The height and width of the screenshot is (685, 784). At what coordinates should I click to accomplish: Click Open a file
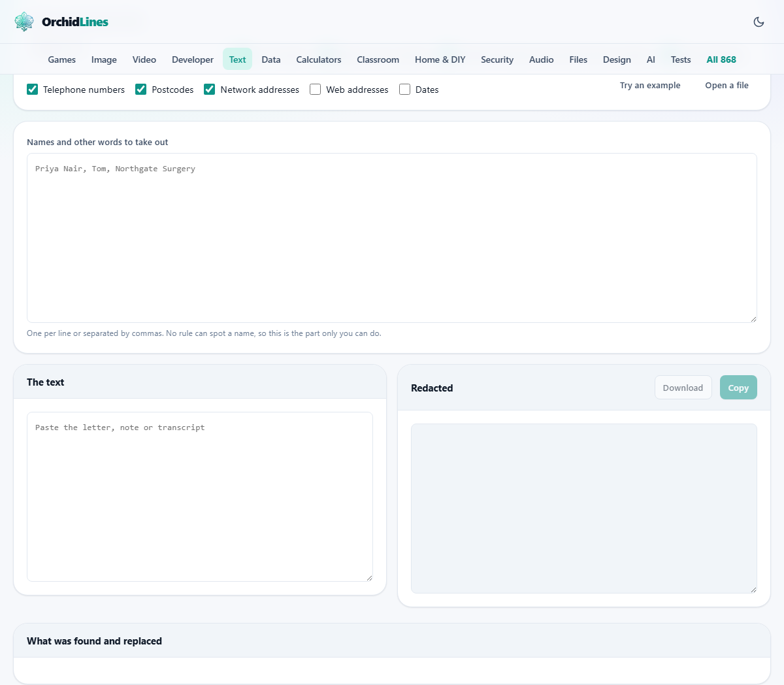(x=727, y=86)
